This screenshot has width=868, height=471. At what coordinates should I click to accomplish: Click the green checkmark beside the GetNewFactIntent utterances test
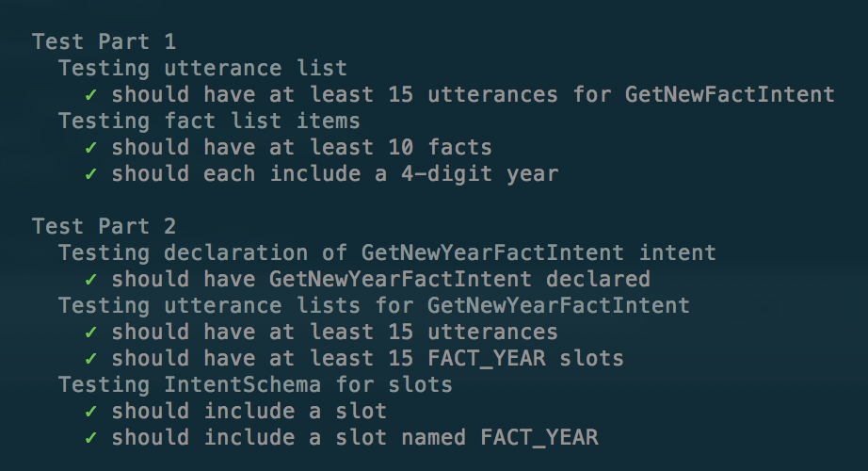click(90, 94)
